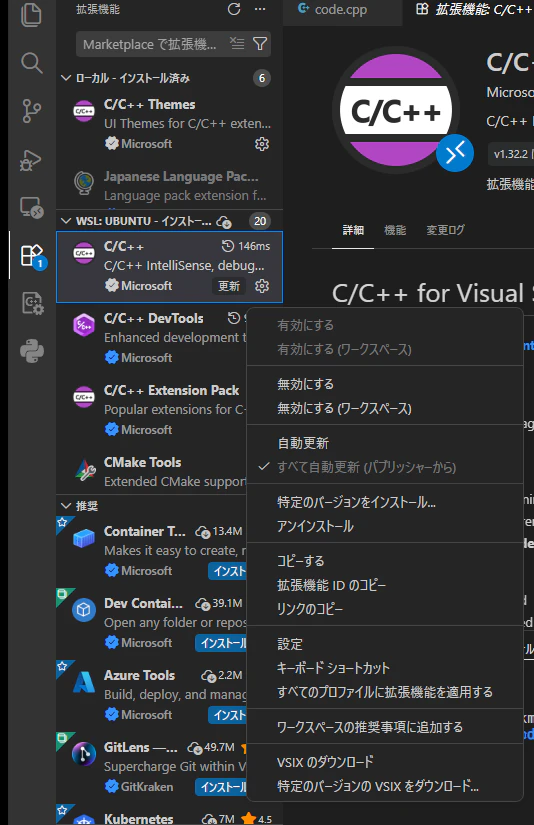Image resolution: width=534 pixels, height=825 pixels.
Task: Select C/C++ Themes list entry
Action: [169, 124]
